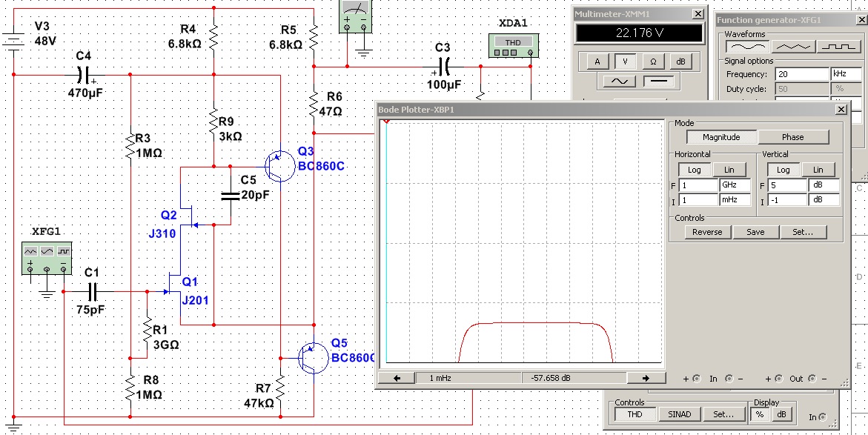Click Bode Plotter Out positive terminal

pos(780,379)
